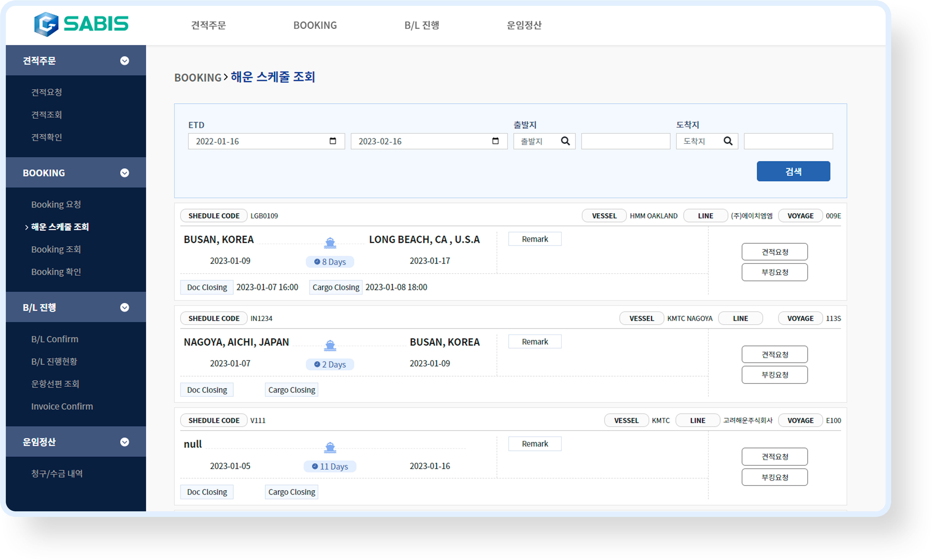Click ship icon on the null route schedule

click(330, 447)
